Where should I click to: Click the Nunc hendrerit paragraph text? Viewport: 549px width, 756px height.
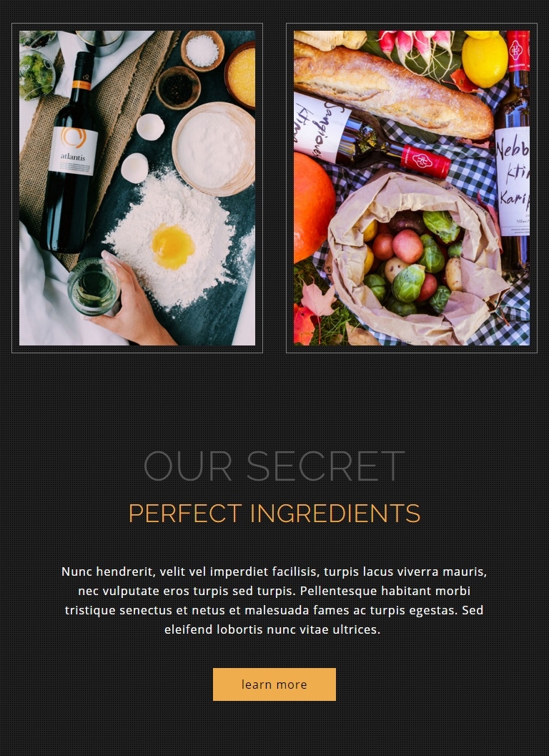point(274,600)
